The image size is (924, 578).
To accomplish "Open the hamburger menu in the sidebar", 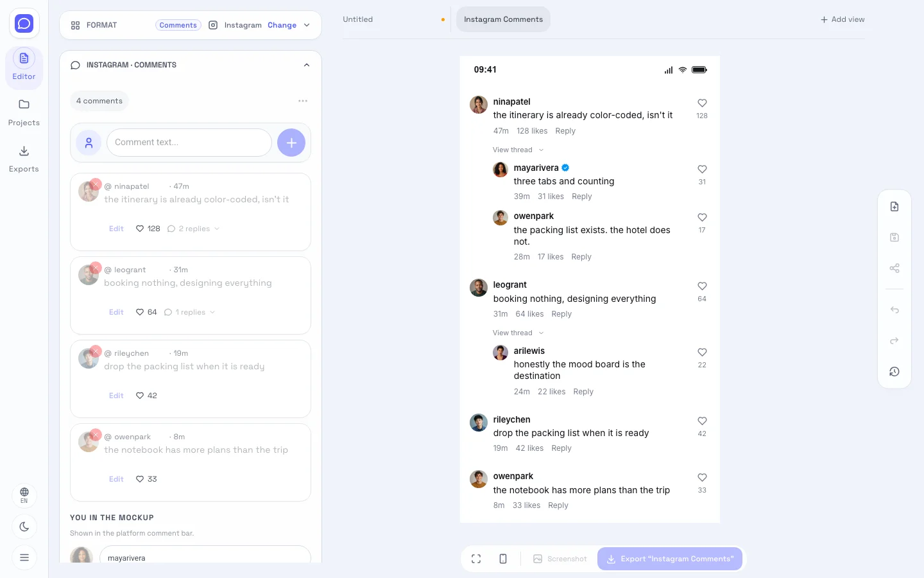I will tap(24, 557).
